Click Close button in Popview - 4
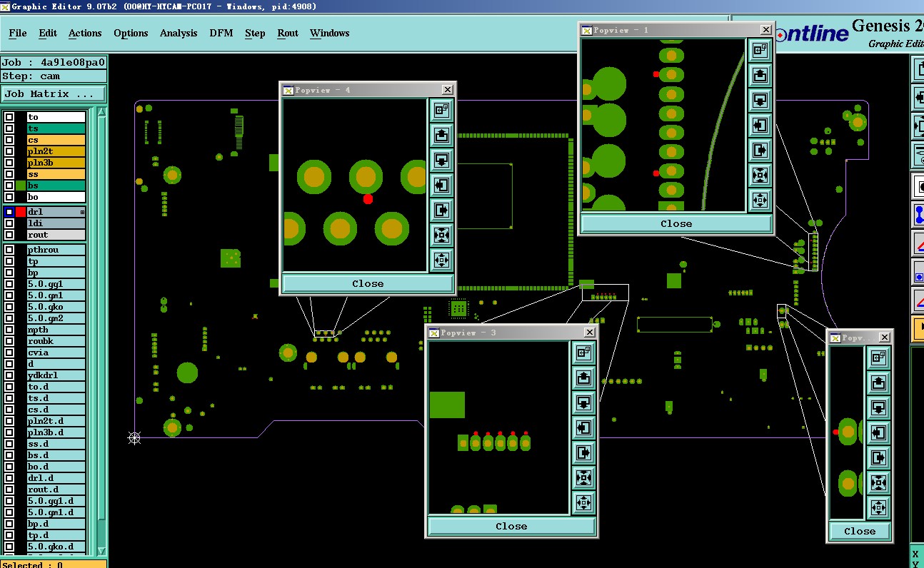The image size is (924, 568). [368, 283]
